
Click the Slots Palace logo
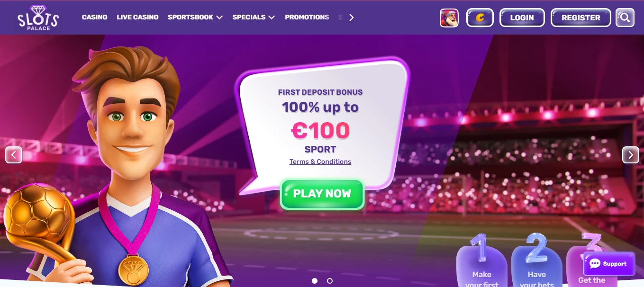point(38,18)
